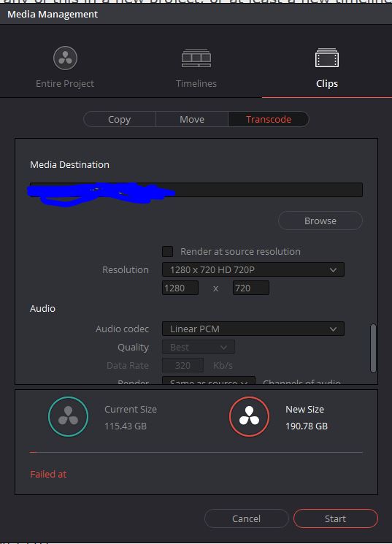Switch to the Entire Project tab label
The height and width of the screenshot is (544, 392).
tap(65, 84)
